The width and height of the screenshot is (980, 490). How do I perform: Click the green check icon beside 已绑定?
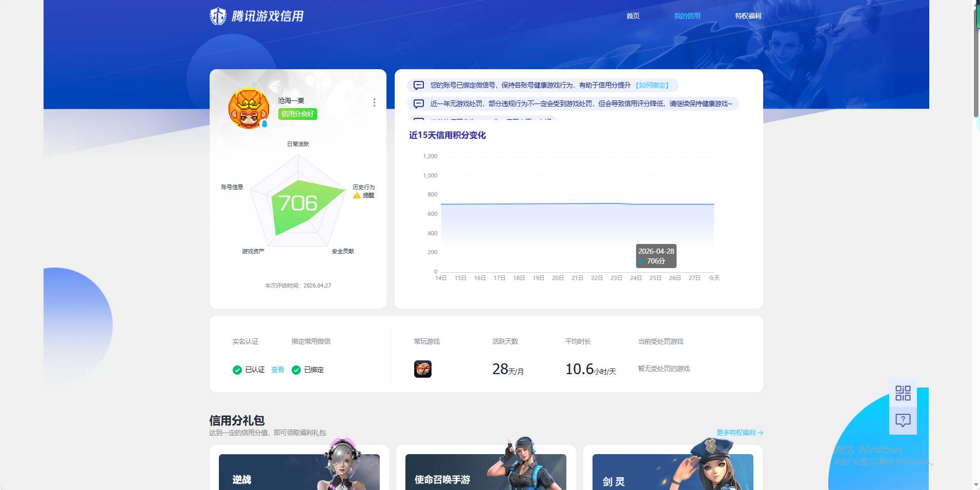(x=296, y=370)
